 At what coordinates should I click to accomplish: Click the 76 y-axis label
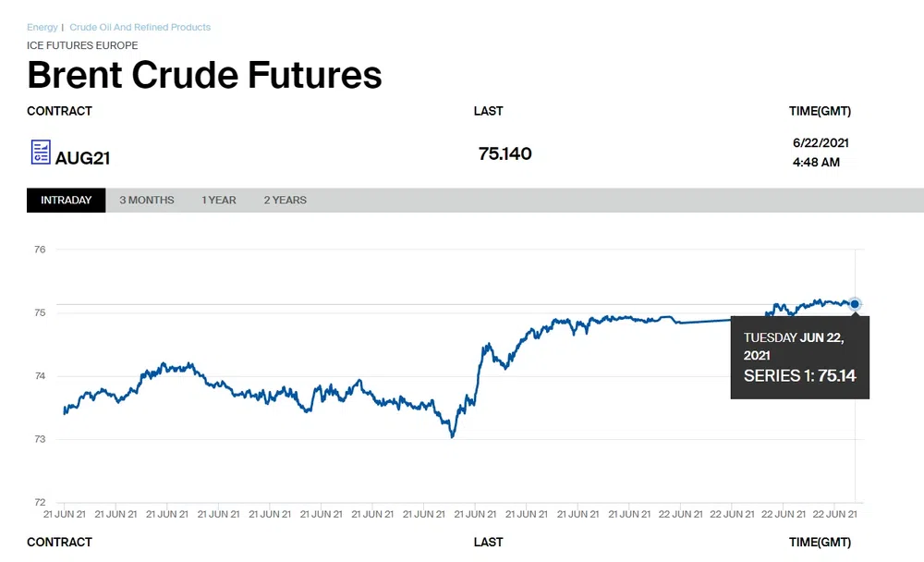pyautogui.click(x=39, y=250)
